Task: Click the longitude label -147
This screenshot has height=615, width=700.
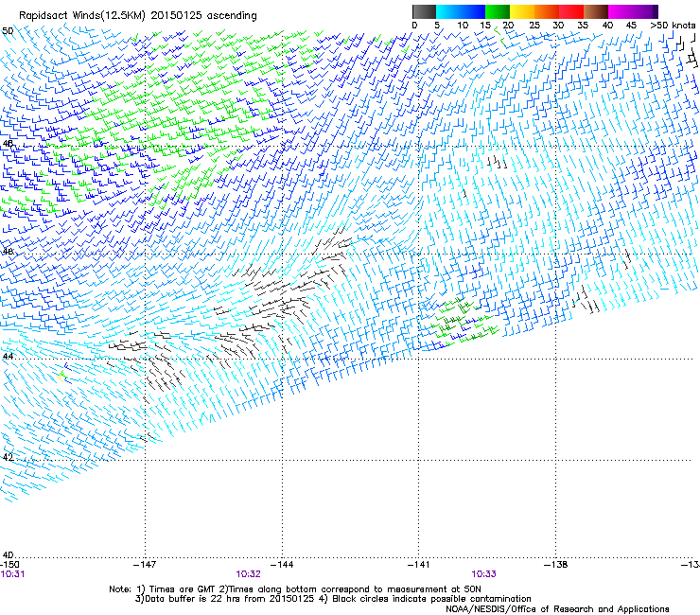Action: 145,565
